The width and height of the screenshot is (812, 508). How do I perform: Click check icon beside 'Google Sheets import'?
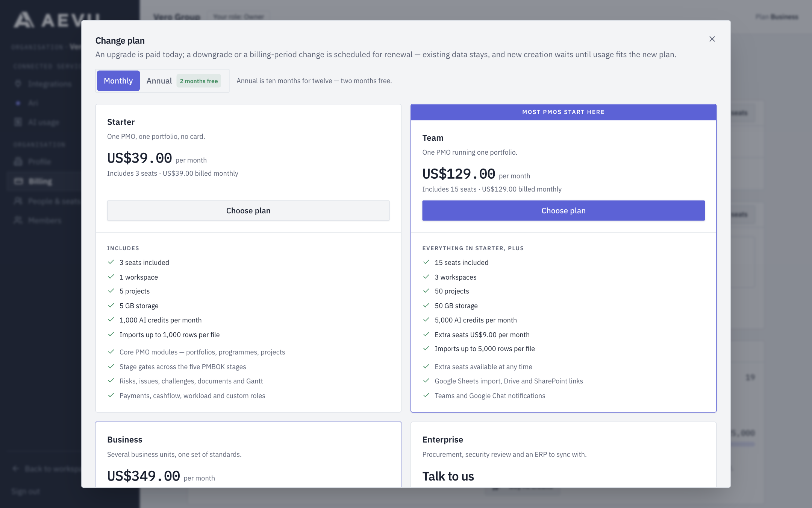426,381
